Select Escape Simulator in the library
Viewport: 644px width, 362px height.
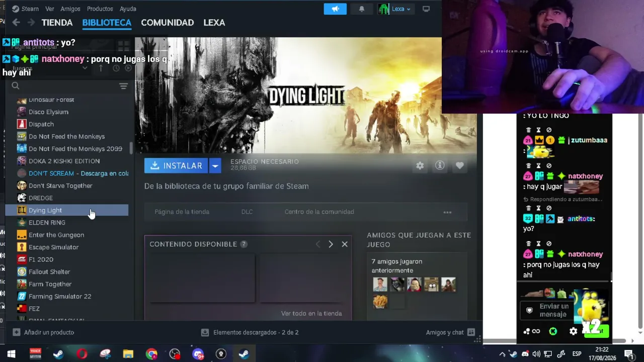[67, 247]
